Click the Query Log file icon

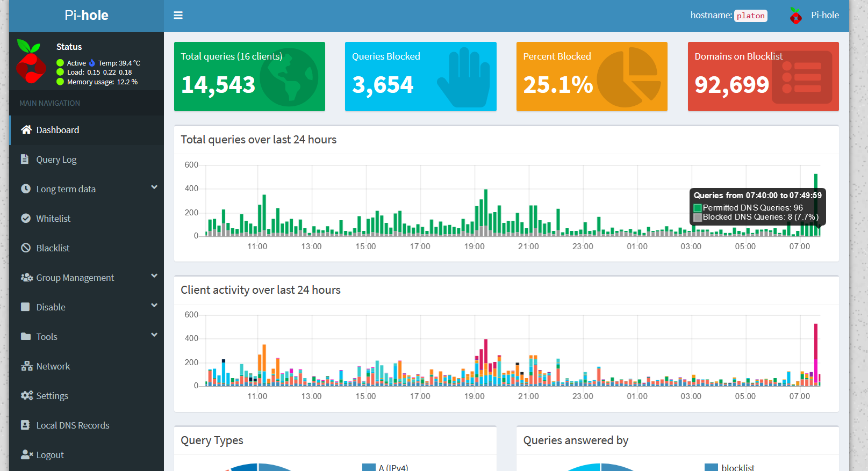tap(25, 159)
